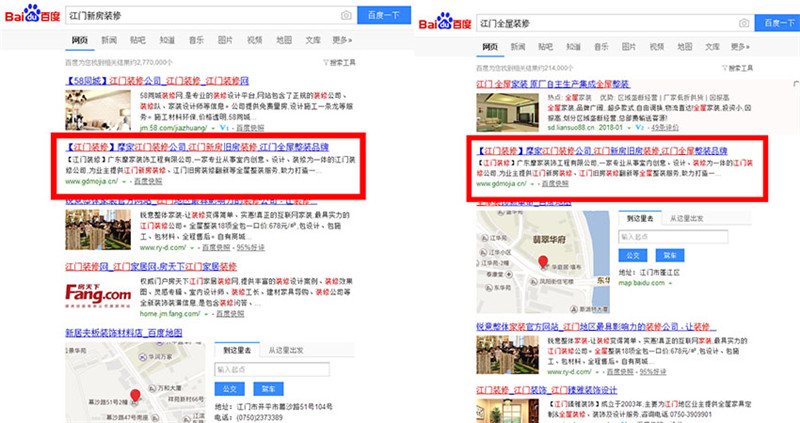The height and width of the screenshot is (423, 800).
Task: Switch to 知道 tab on 江门全屋装修 page
Action: point(573,46)
